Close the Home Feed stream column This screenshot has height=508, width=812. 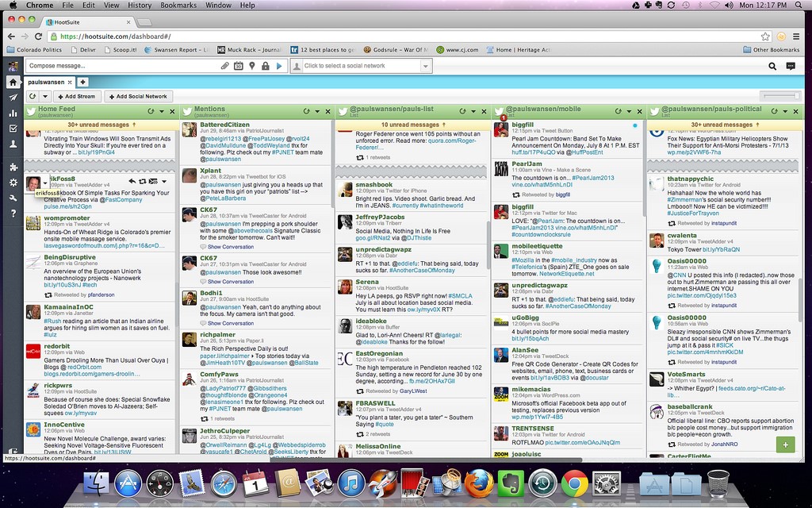point(172,111)
